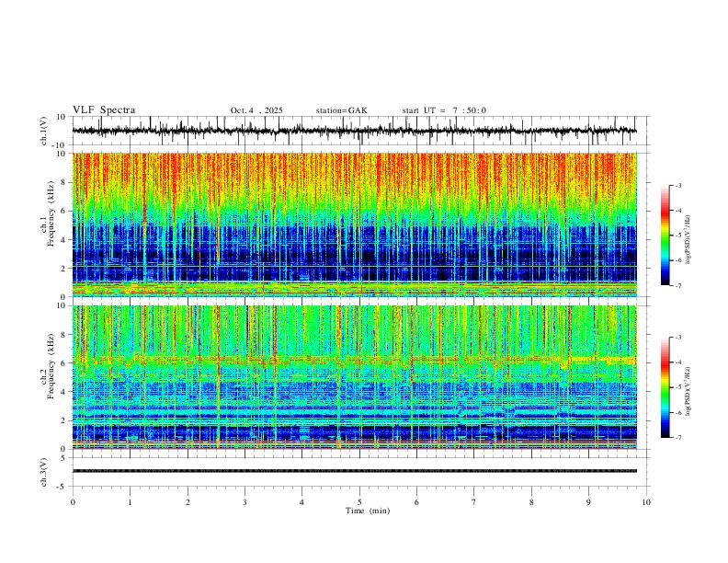
Task: Click the ch.1 spectrogram panel
Action: click(x=354, y=224)
